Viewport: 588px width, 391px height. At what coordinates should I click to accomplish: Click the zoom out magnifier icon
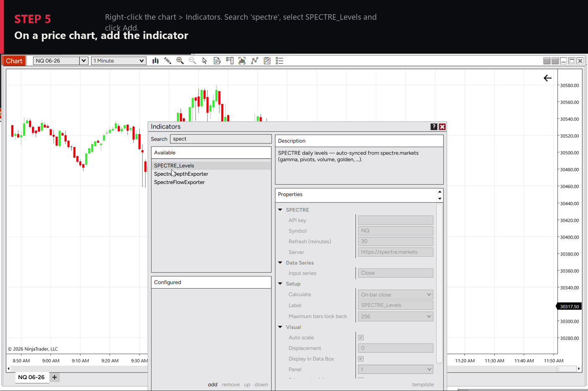192,61
